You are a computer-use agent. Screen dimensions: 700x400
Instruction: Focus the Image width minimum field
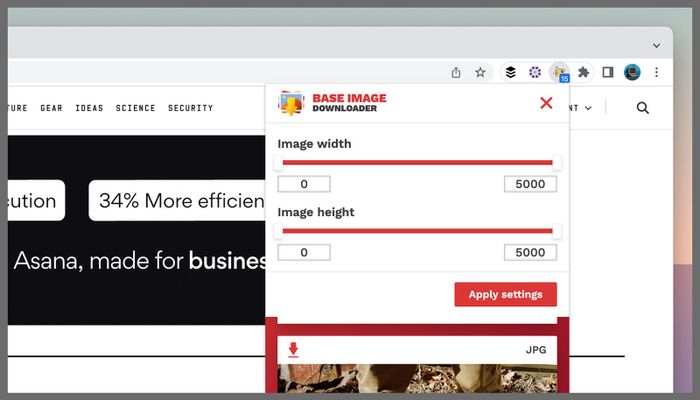tap(304, 184)
